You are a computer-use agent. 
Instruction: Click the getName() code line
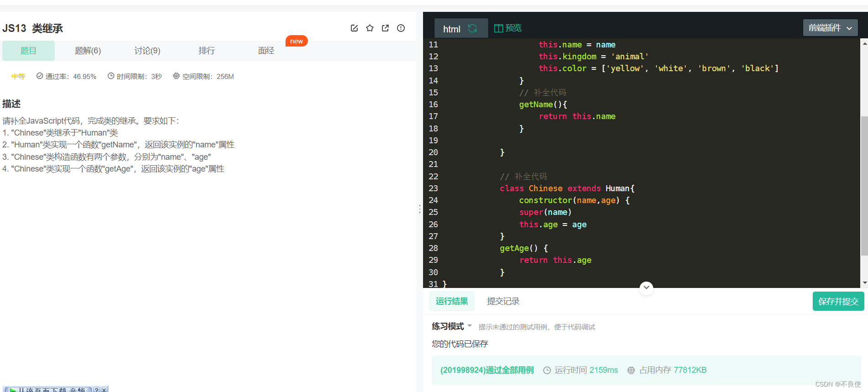point(543,105)
